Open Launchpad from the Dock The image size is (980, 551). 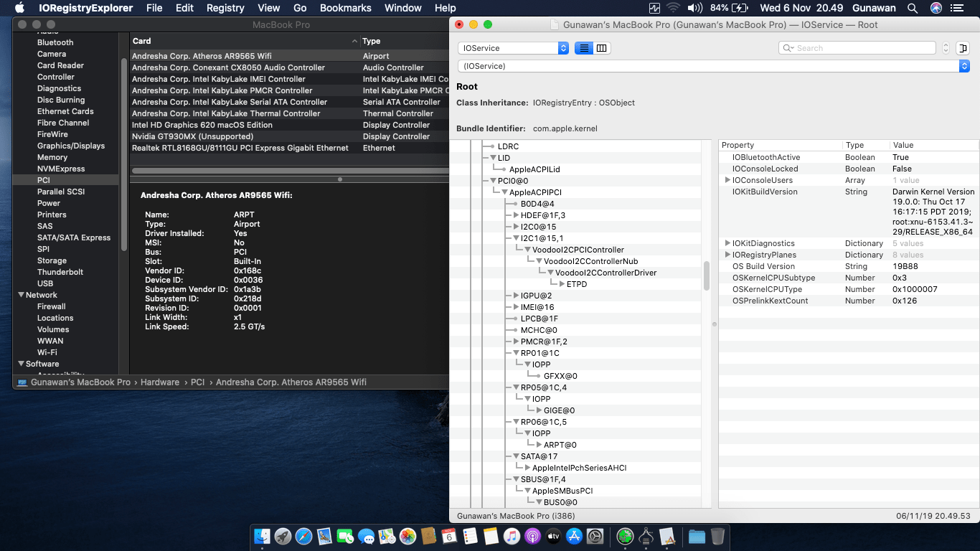(283, 536)
